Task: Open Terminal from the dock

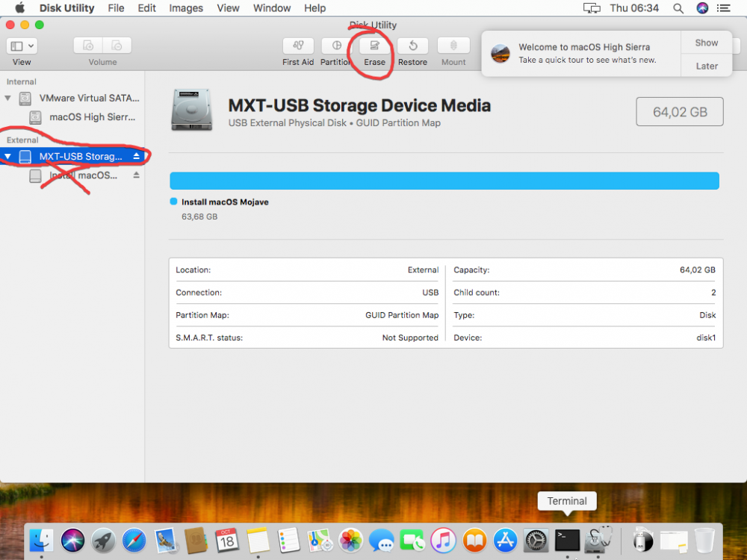Action: click(567, 540)
